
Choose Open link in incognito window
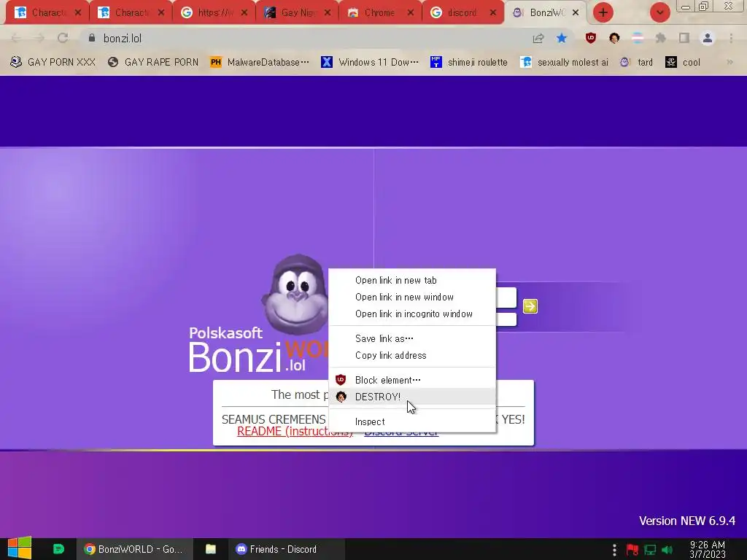click(x=412, y=314)
